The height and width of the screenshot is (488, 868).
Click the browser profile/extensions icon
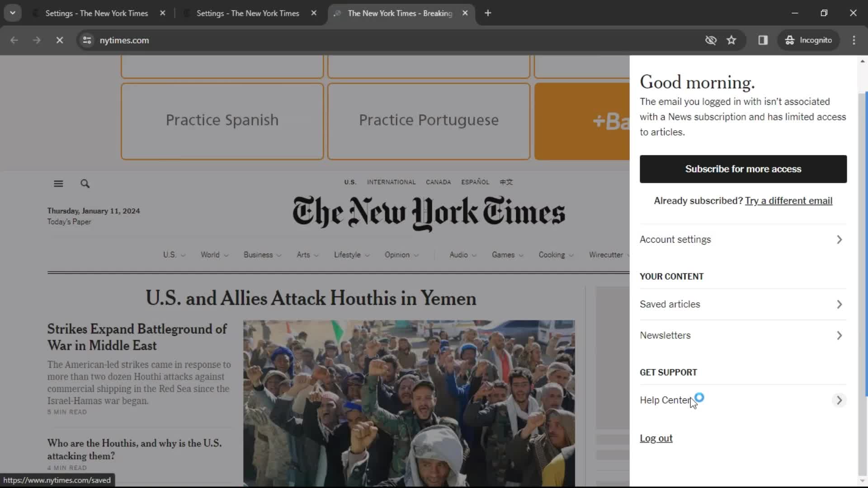pyautogui.click(x=764, y=40)
